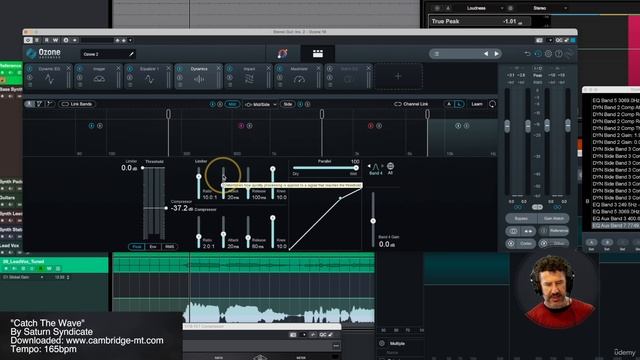
Task: Click the DAW plugin Write automation W button
Action: 56,40
